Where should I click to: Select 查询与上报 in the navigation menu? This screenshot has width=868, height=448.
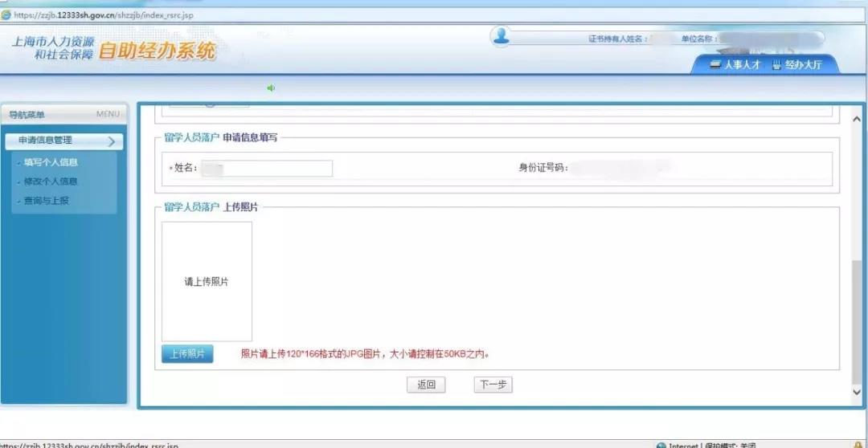tap(46, 201)
